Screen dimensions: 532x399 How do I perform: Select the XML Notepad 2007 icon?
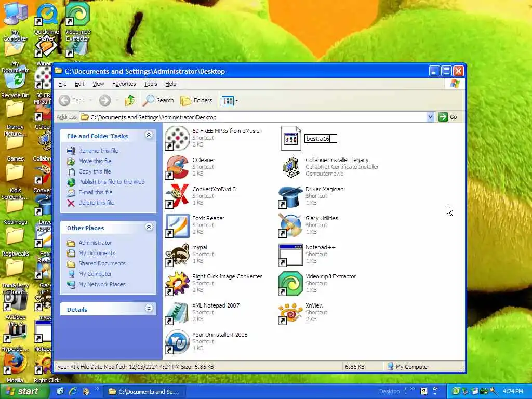177,313
